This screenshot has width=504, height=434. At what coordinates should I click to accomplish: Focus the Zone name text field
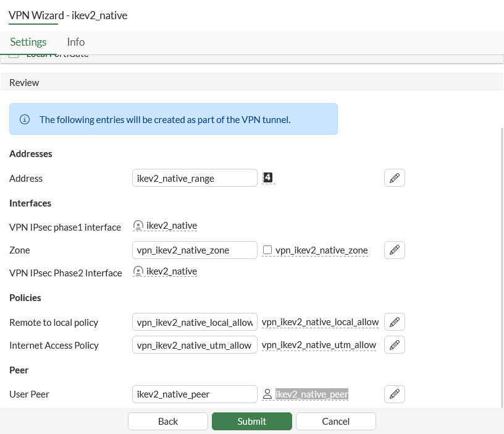[x=195, y=250]
